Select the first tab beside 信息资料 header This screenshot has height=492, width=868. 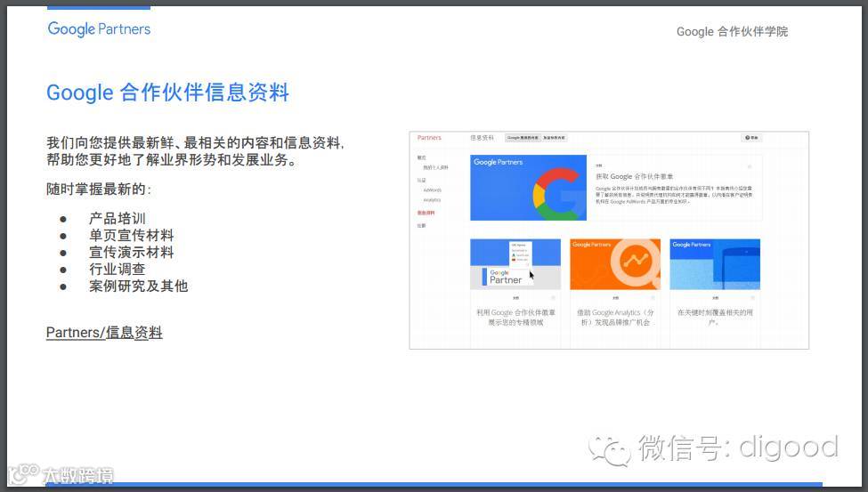pos(522,138)
